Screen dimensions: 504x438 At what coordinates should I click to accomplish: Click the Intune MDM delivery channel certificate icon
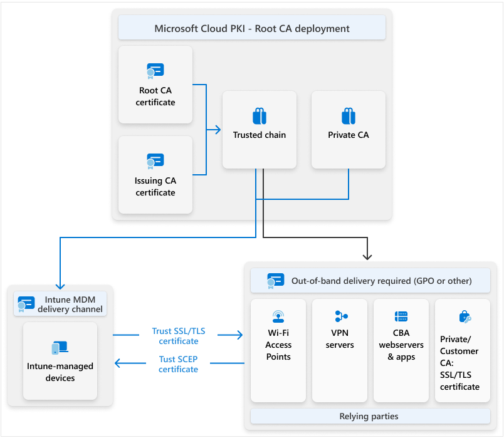pos(26,303)
